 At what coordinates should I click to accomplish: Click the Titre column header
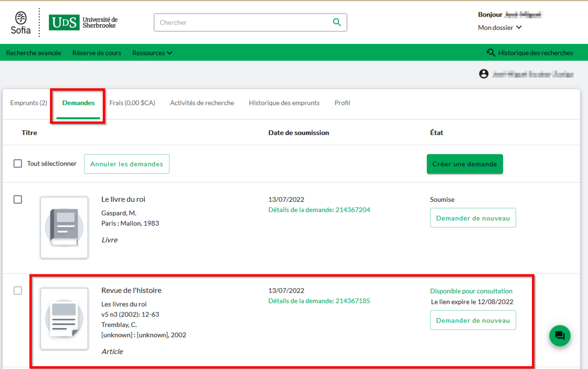(29, 132)
